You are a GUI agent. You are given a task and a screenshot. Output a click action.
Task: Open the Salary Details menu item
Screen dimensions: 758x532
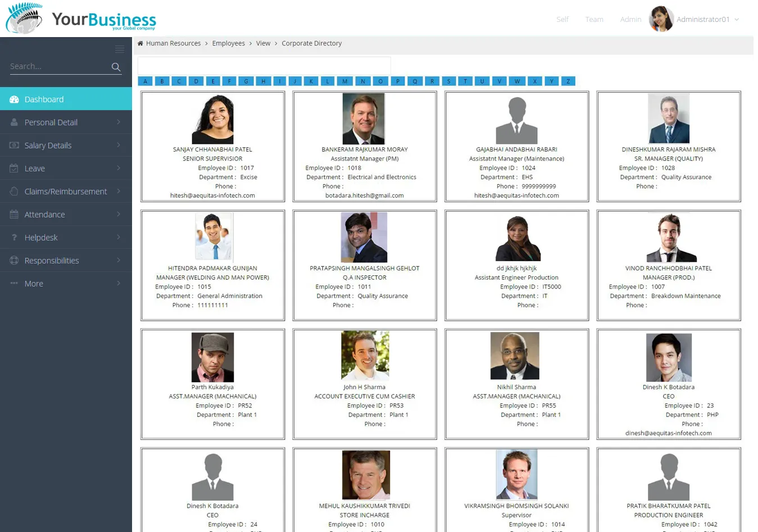pyautogui.click(x=66, y=145)
